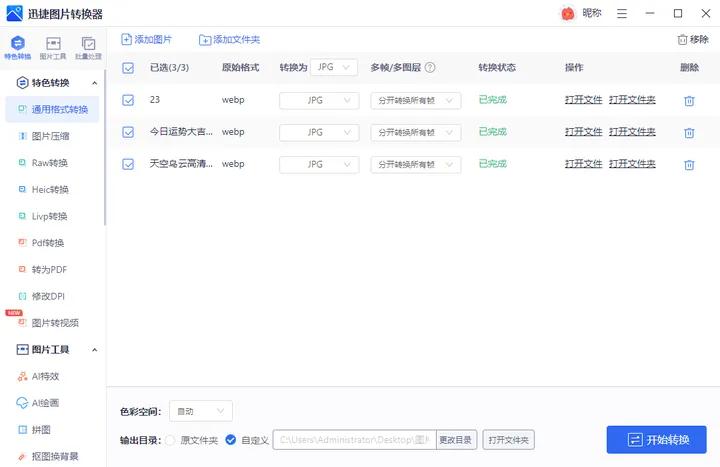Delete the file named 23 via trash icon

pos(689,101)
